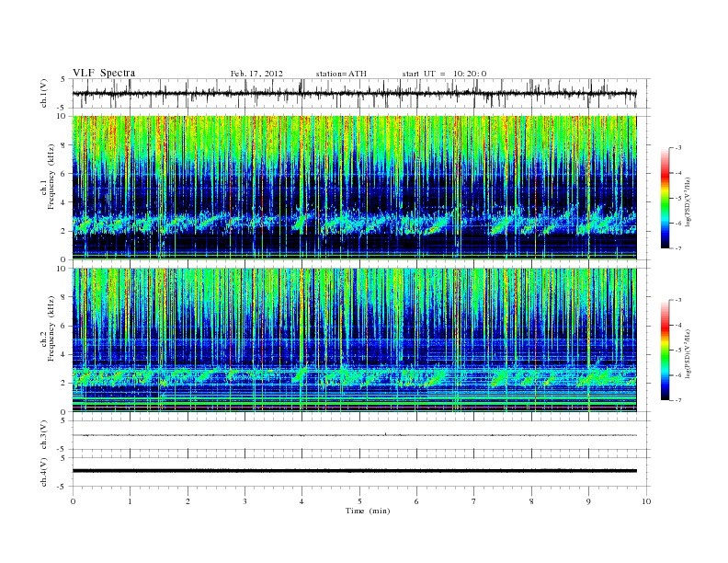The image size is (728, 563).
Task: Click the "2" minute tick label
Action: coord(188,501)
